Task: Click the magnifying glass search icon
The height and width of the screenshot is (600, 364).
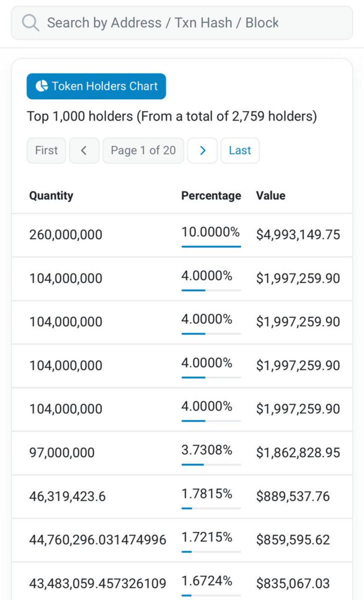Action: [x=30, y=23]
